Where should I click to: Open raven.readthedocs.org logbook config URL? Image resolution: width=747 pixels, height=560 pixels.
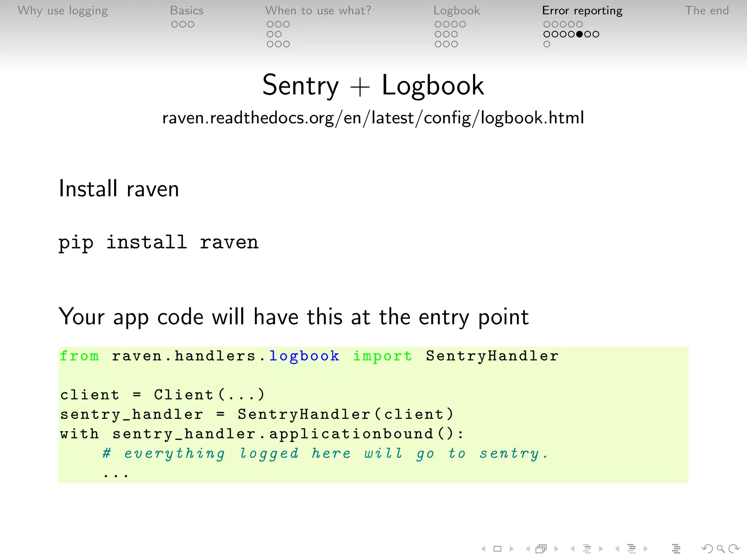point(373,118)
